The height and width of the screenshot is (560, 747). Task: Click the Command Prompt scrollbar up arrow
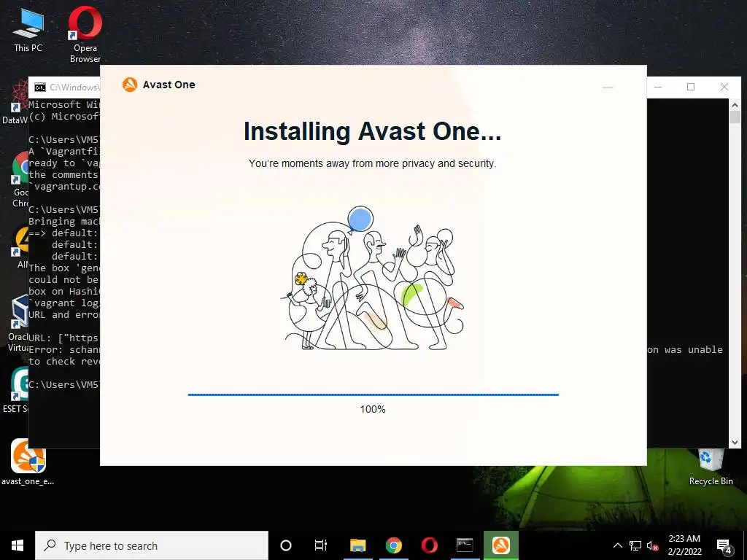tap(735, 105)
